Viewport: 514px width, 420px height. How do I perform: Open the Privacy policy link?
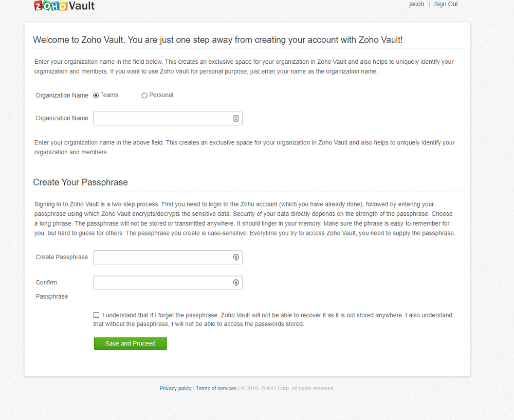[x=175, y=388]
